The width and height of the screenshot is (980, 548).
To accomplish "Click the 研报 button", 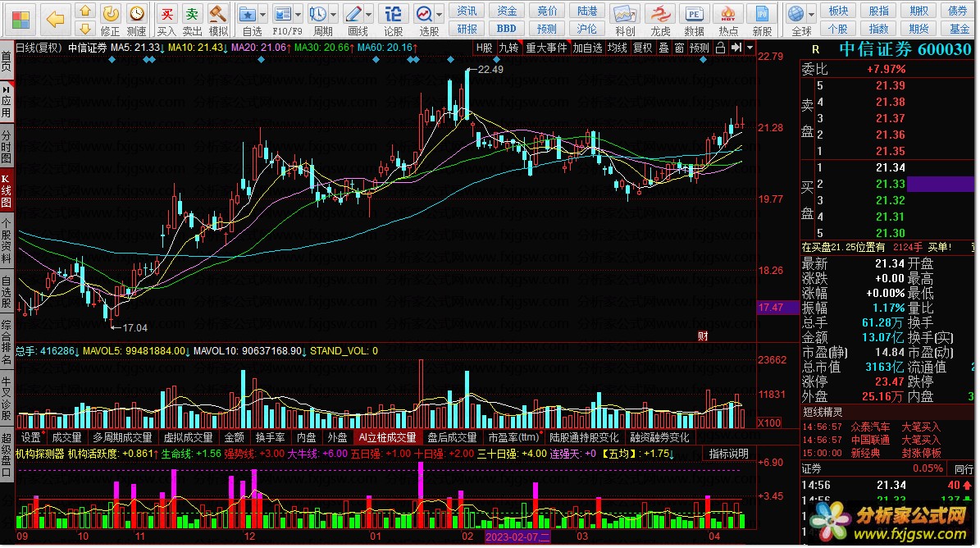I will (x=467, y=28).
